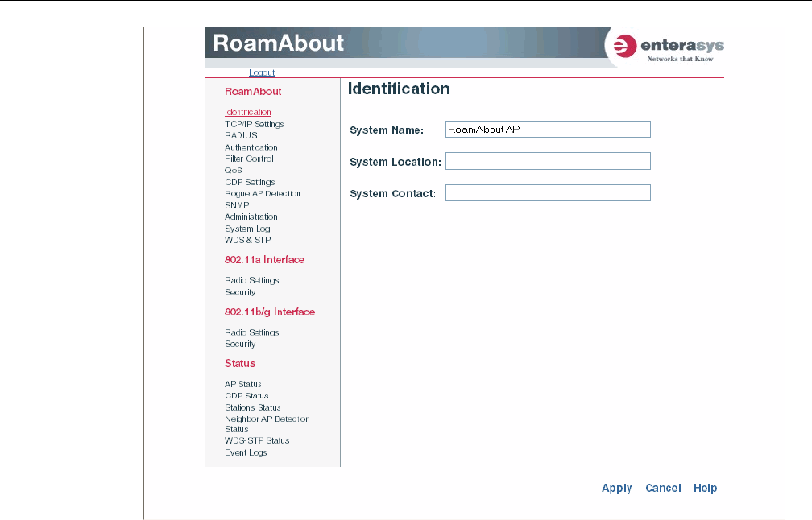812x520 pixels.
Task: Open the SNMP page
Action: point(237,205)
